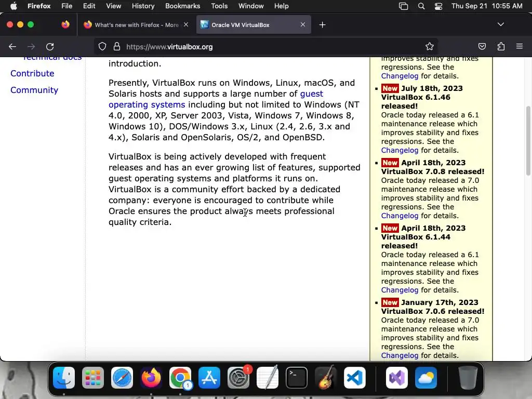Open Visual Studio from the Dock

click(397, 378)
